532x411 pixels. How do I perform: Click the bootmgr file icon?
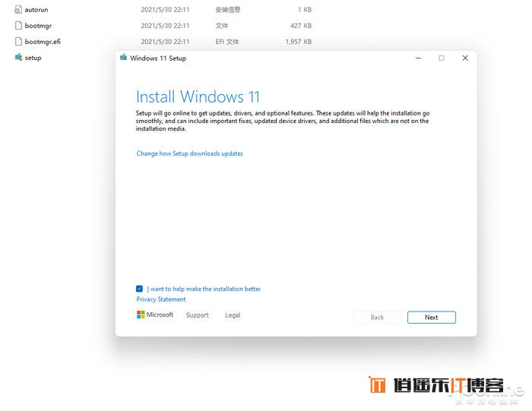pos(18,25)
